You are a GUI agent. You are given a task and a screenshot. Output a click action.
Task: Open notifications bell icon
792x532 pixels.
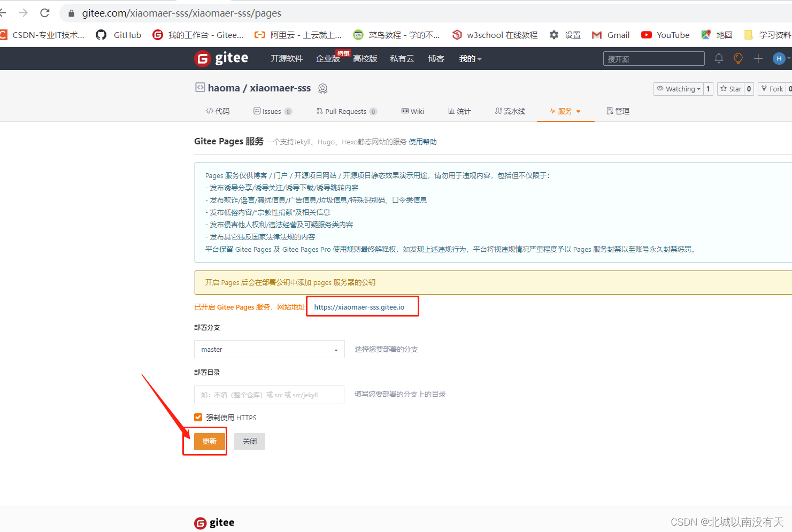(719, 59)
